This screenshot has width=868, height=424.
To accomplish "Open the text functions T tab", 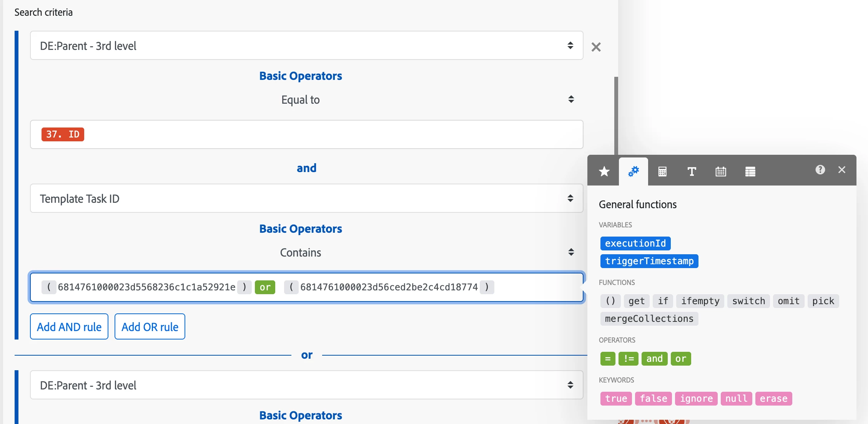I will (691, 171).
